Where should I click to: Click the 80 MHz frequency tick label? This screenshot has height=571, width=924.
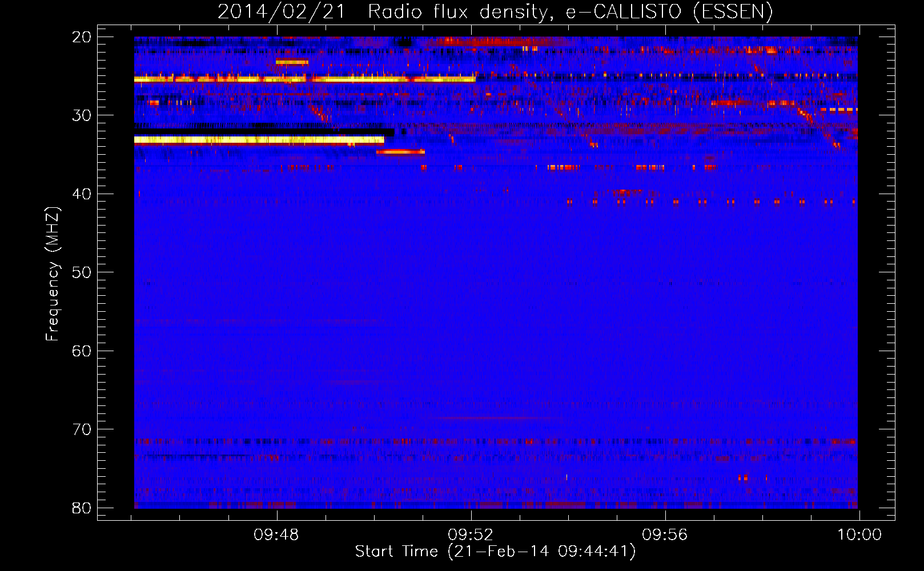(82, 508)
